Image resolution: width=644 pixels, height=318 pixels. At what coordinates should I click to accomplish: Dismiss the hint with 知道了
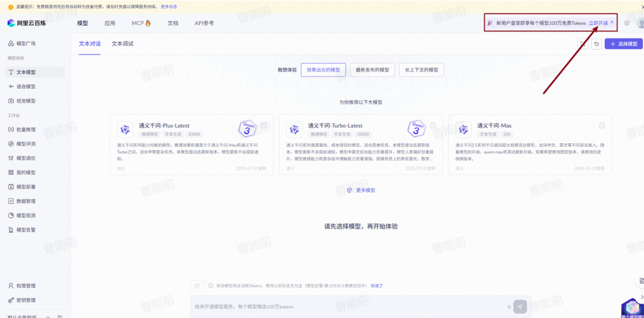(377, 286)
